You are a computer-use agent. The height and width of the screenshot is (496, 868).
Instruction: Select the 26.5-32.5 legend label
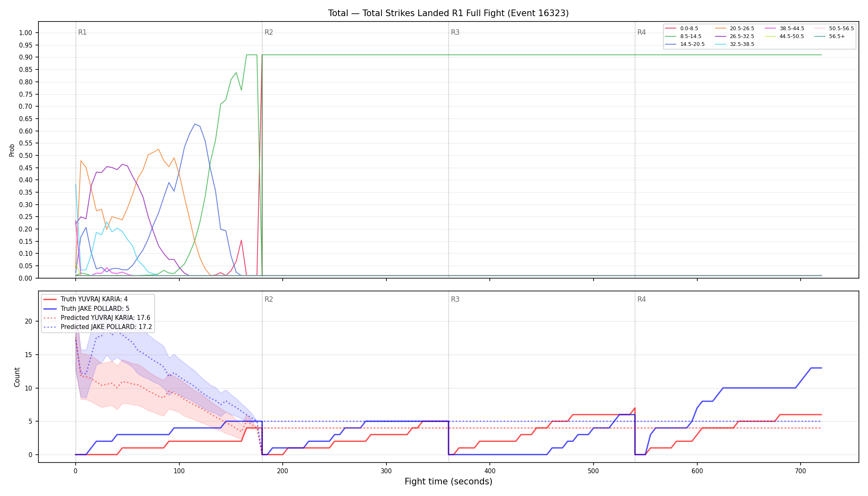pyautogui.click(x=742, y=36)
